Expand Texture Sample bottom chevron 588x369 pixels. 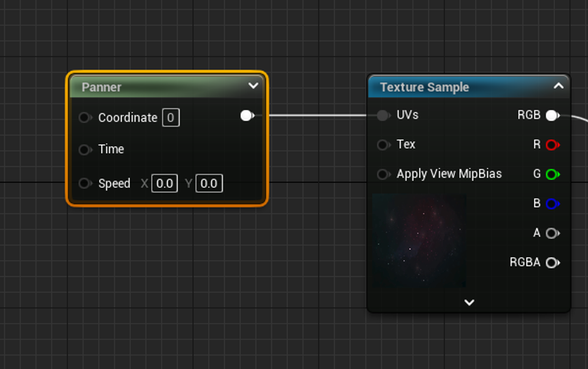coord(469,302)
